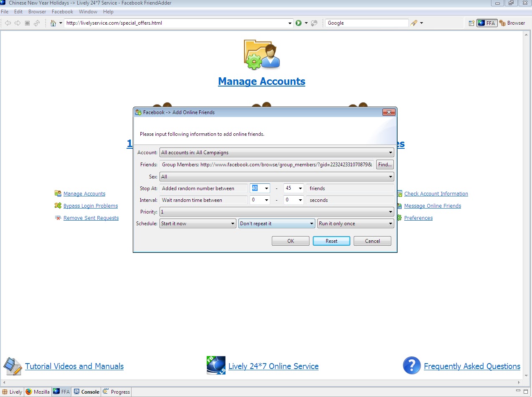This screenshot has width=532, height=397.
Task: Open the Facebook menu
Action: point(63,12)
